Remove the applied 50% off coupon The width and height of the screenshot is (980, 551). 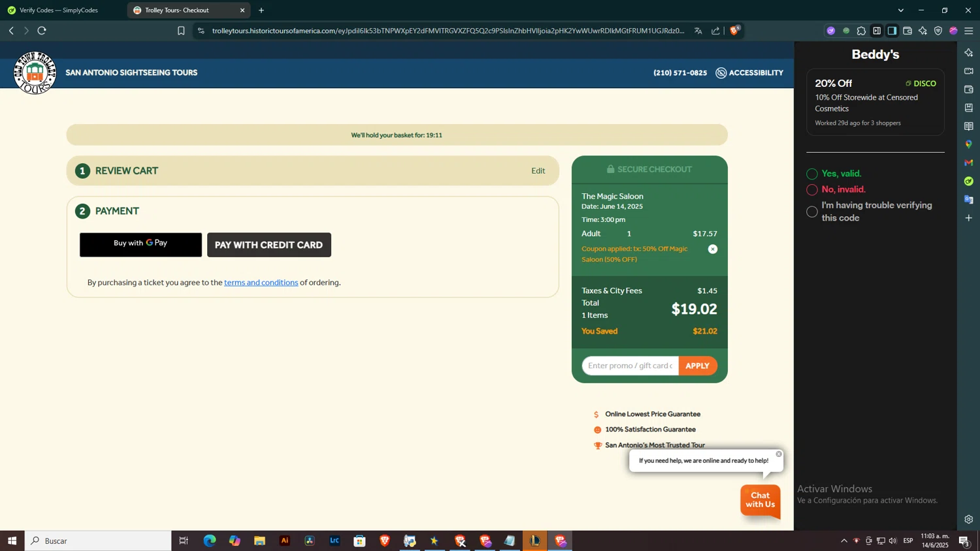[713, 249]
